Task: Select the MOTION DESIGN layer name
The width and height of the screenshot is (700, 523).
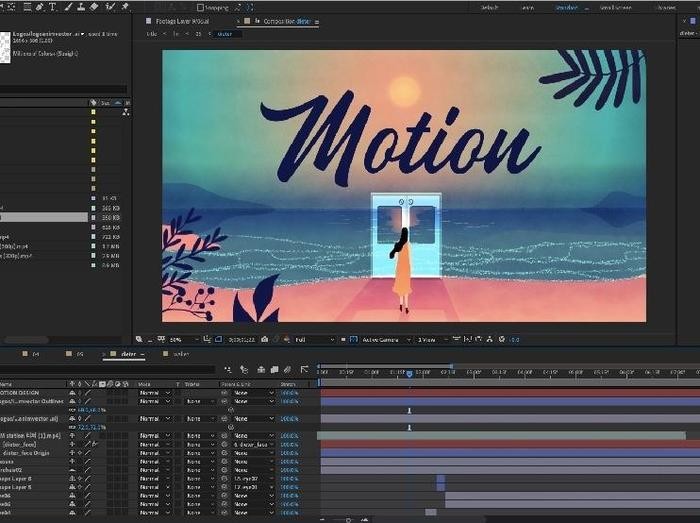Action: click(x=19, y=393)
